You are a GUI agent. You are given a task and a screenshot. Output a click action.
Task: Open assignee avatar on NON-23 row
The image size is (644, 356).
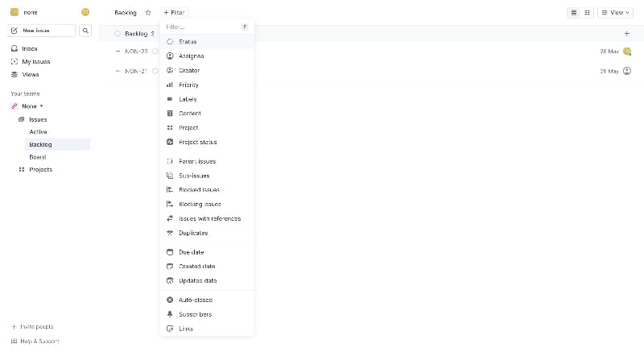(627, 52)
